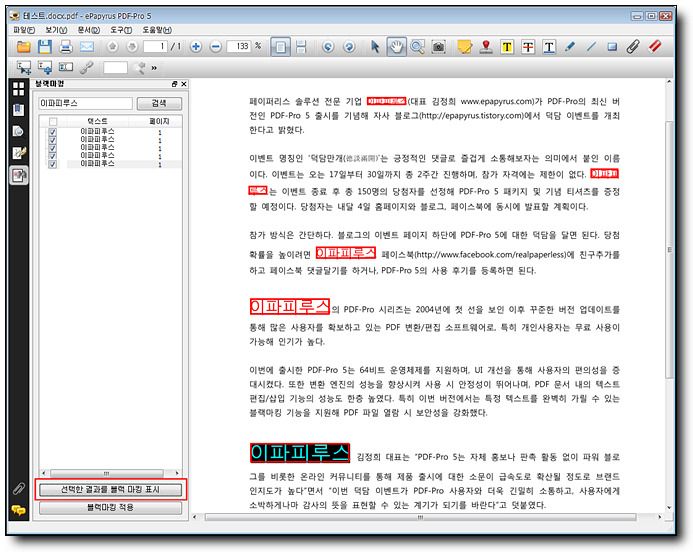Open a file with the folder icon
This screenshot has height=552, width=693.
click(23, 46)
